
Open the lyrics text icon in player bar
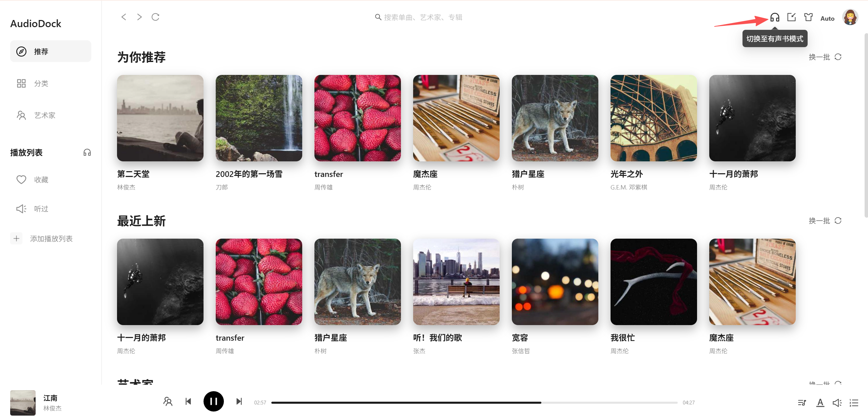(x=820, y=402)
